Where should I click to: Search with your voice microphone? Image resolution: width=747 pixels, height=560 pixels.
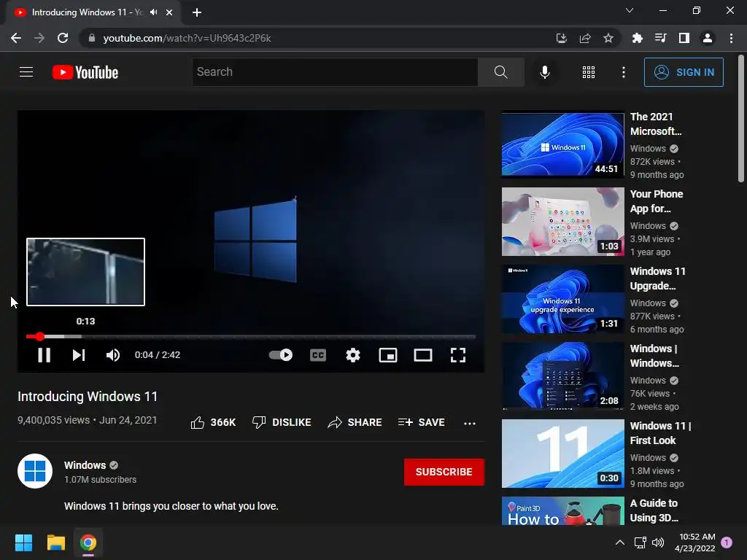(544, 72)
